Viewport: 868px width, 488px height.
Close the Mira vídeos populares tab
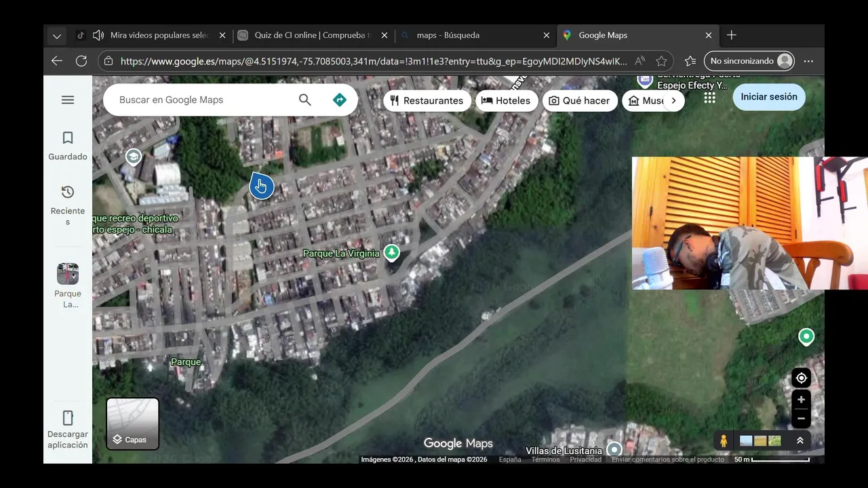[222, 35]
